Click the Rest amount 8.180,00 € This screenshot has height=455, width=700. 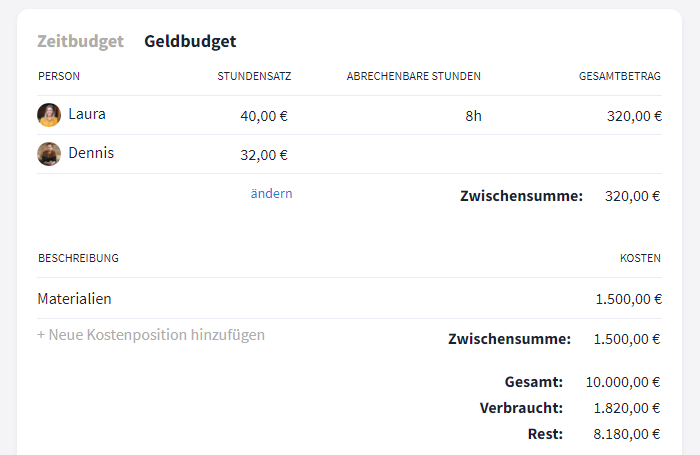[x=627, y=434]
